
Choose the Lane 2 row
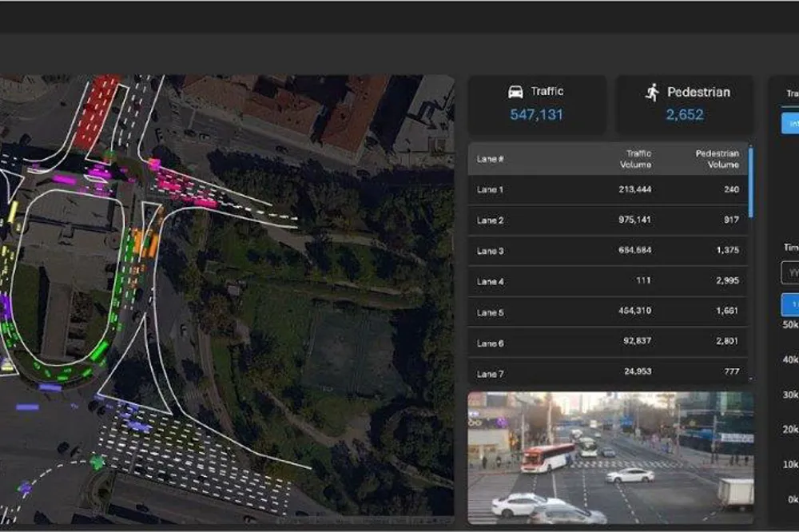(608, 220)
